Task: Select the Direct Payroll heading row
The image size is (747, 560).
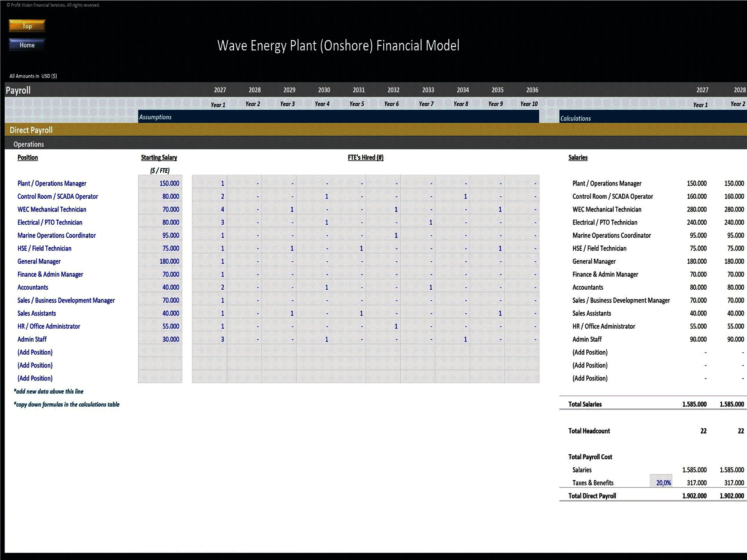Action: point(375,130)
